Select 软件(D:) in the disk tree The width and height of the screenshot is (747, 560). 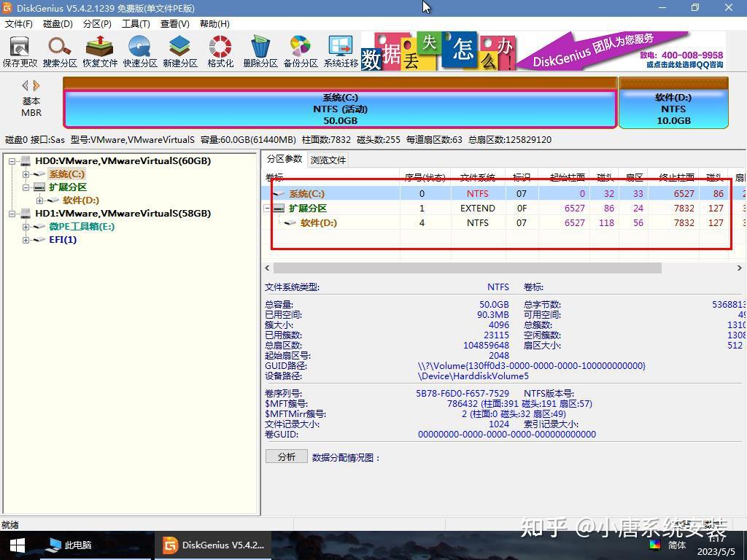coord(81,201)
